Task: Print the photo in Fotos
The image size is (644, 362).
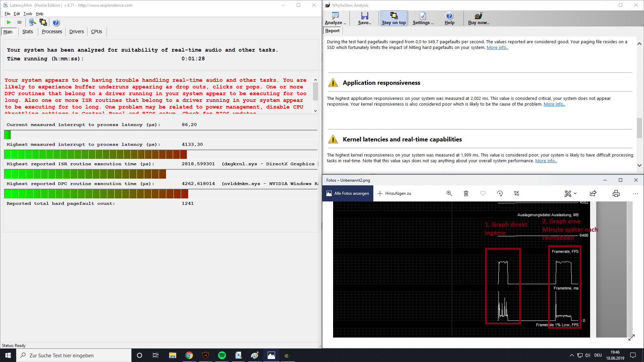Action: [x=616, y=193]
